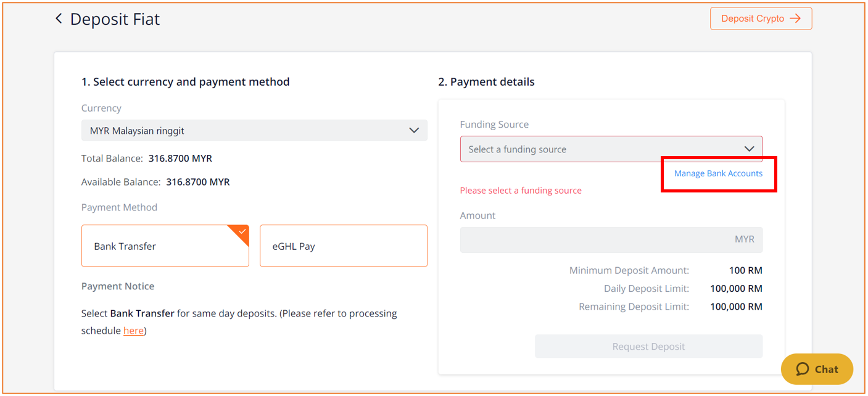Click the Funding Source chevron arrow
The height and width of the screenshot is (396, 868).
[749, 149]
